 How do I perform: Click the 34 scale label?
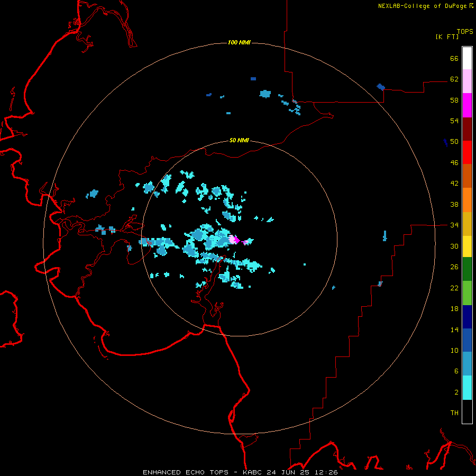tap(454, 225)
